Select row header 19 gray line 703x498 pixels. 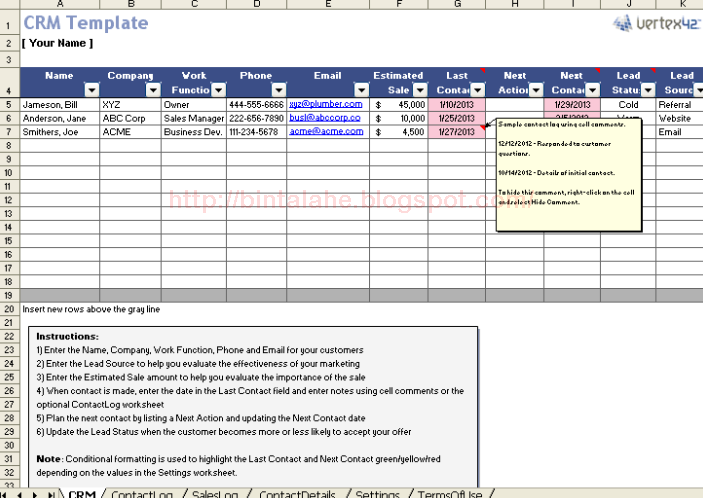point(9,295)
